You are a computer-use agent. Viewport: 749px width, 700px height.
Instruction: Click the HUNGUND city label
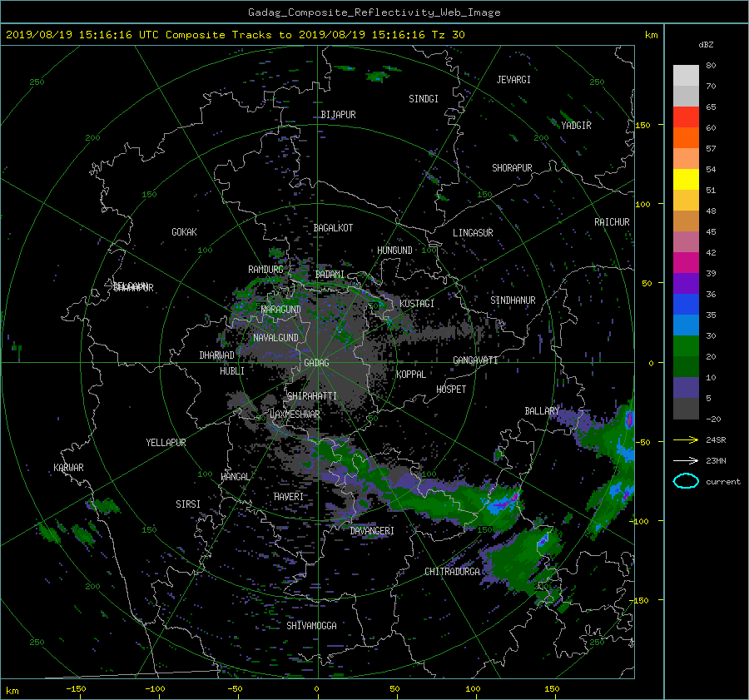pos(394,251)
